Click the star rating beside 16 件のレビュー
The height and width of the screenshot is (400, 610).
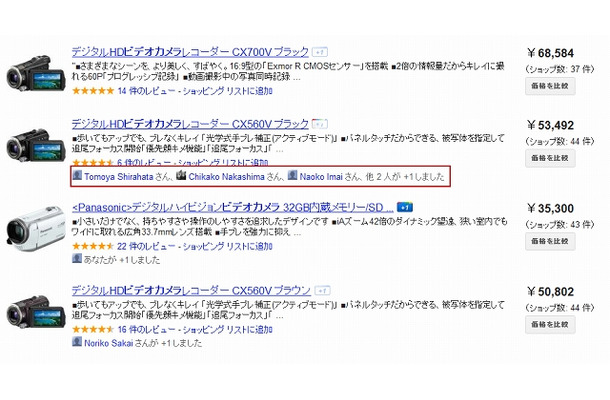pyautogui.click(x=93, y=330)
